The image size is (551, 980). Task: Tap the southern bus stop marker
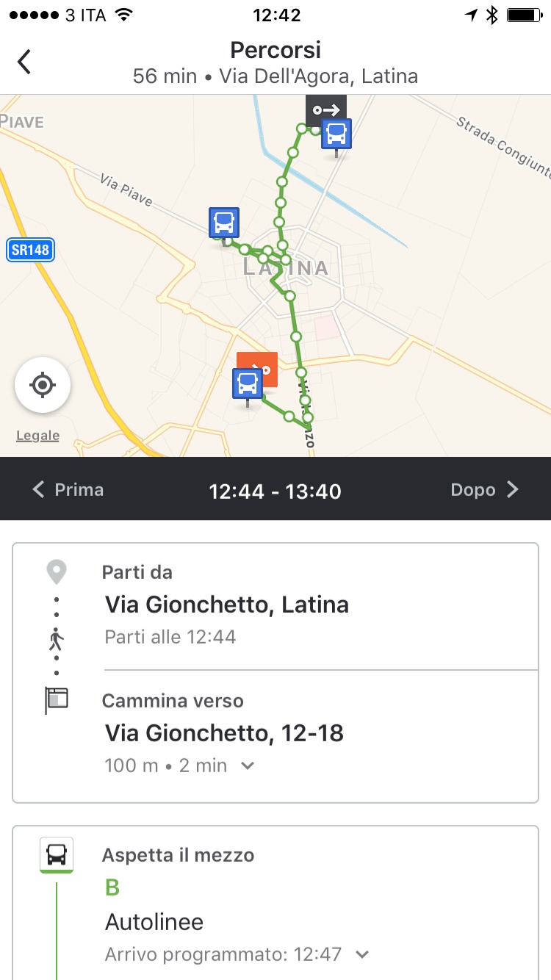[248, 383]
